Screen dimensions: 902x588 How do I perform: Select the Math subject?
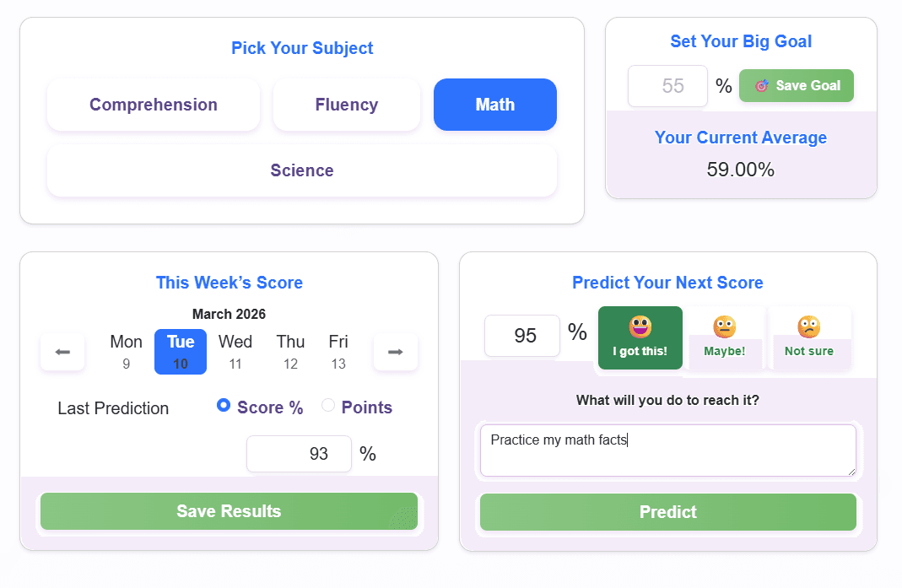click(494, 104)
